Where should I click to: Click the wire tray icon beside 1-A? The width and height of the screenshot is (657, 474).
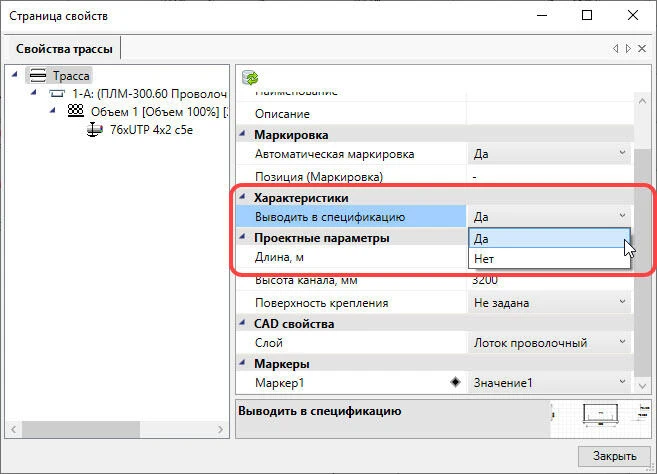(x=56, y=93)
